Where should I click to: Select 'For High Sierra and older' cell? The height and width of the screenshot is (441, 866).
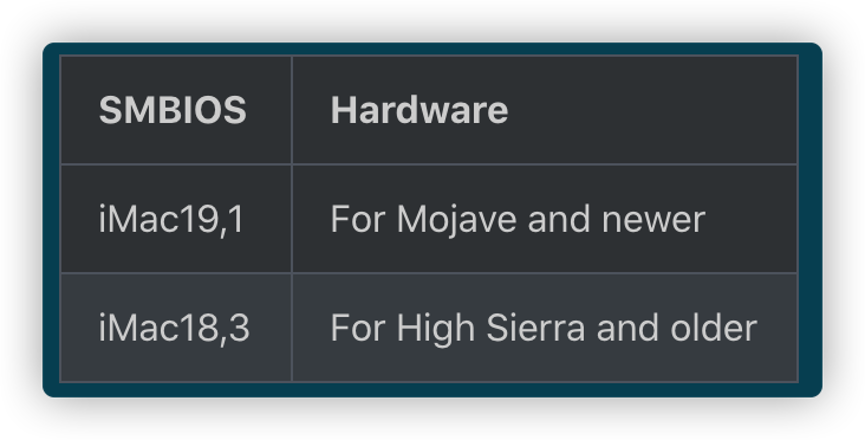545,327
